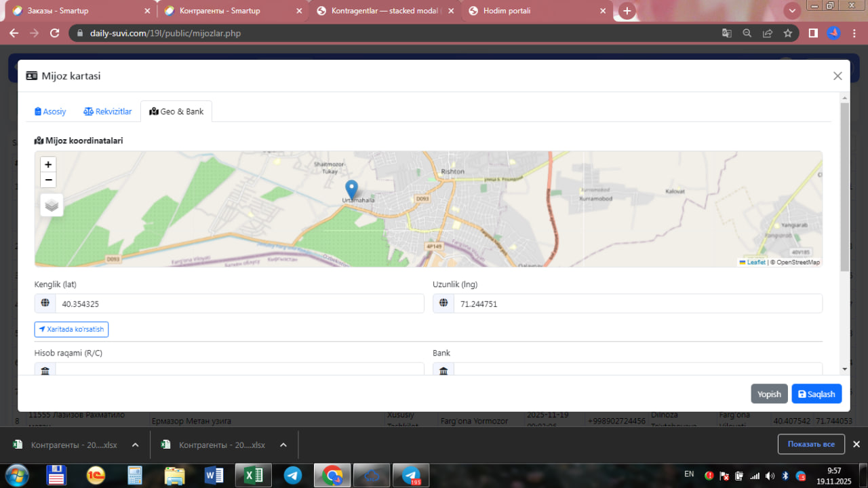868x488 pixels.
Task: Zoom in on the map
Action: click(x=48, y=164)
